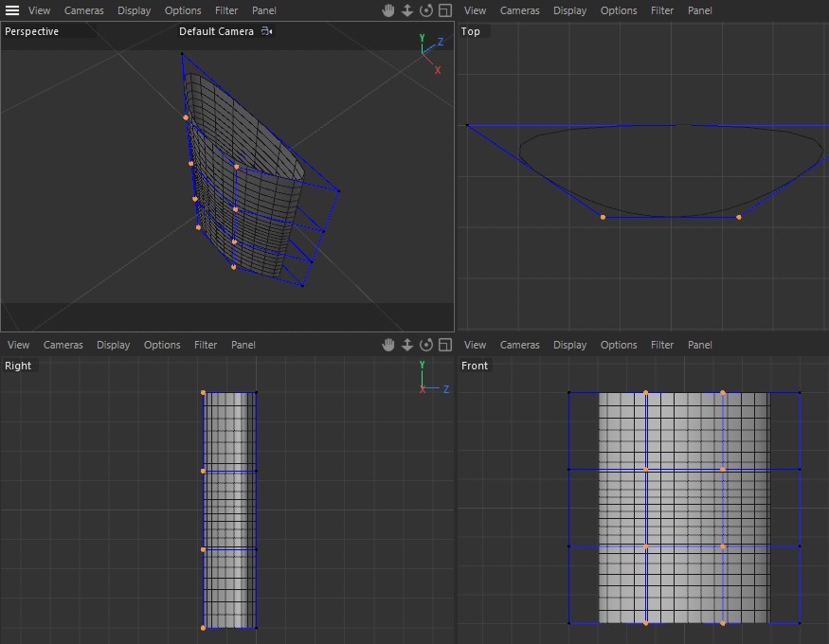Toggle maximize view icon in Right viewport

point(445,345)
